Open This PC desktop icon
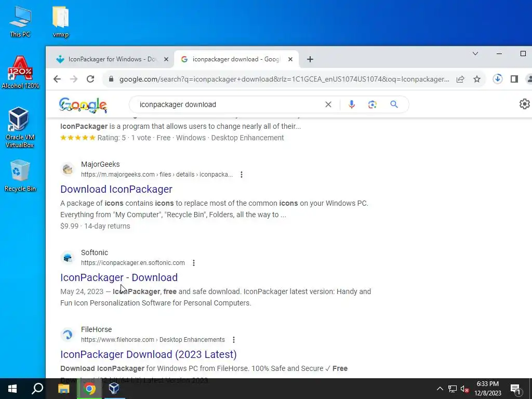Viewport: 532px width, 399px height. [x=20, y=21]
